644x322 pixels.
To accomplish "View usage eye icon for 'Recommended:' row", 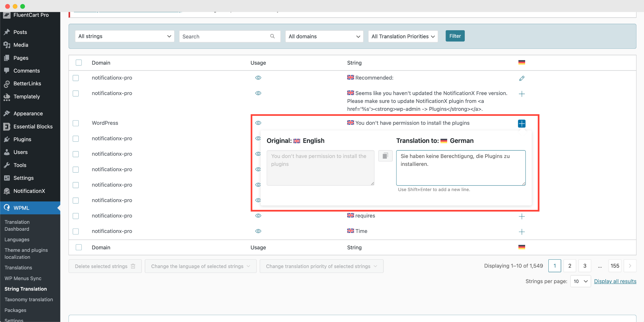I will 258,78.
